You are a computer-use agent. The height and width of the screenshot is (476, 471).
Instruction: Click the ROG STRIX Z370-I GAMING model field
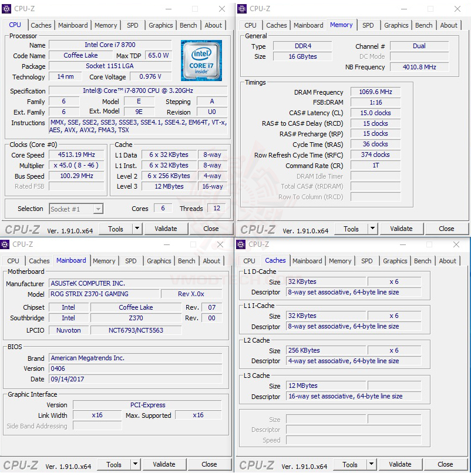point(104,294)
